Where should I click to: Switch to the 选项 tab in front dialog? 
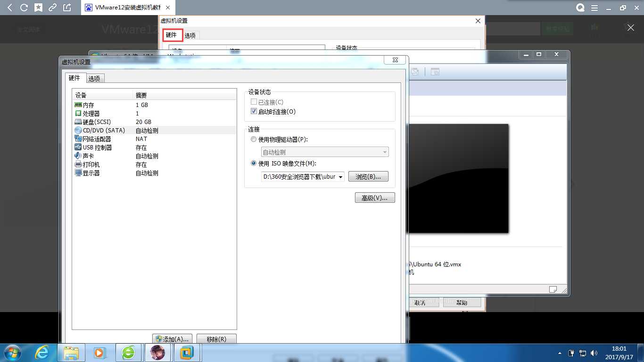[x=94, y=79]
